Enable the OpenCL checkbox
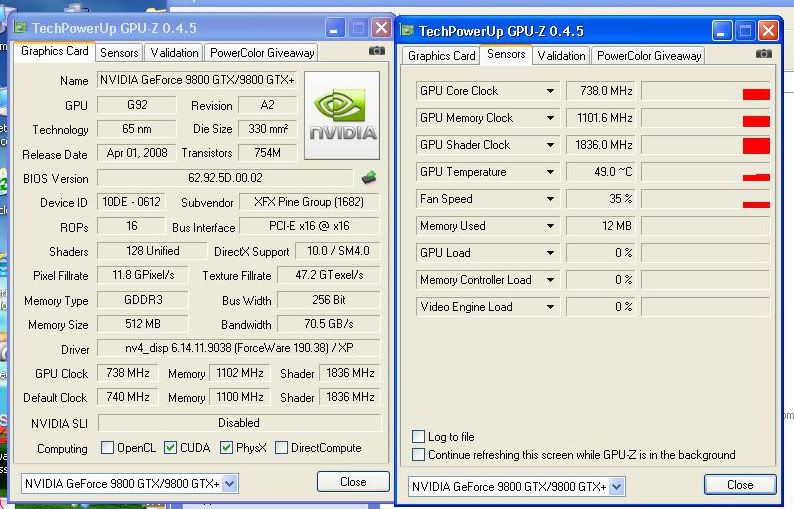Image resolution: width=794 pixels, height=509 pixels. click(107, 448)
